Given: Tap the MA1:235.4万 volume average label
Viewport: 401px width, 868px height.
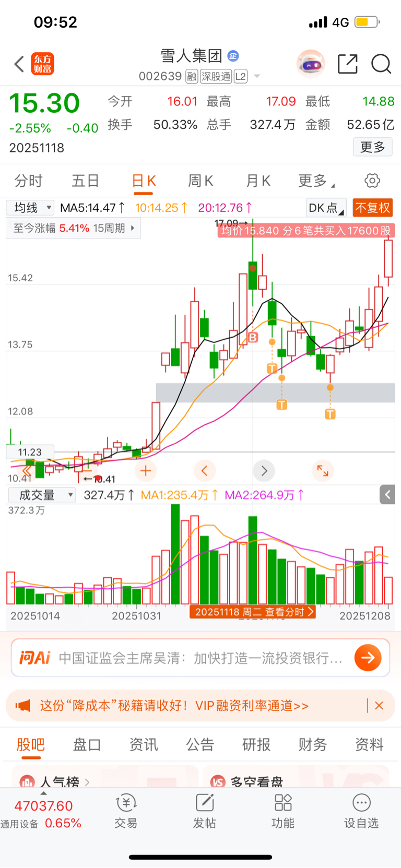Looking at the screenshot, I should click(x=179, y=495).
